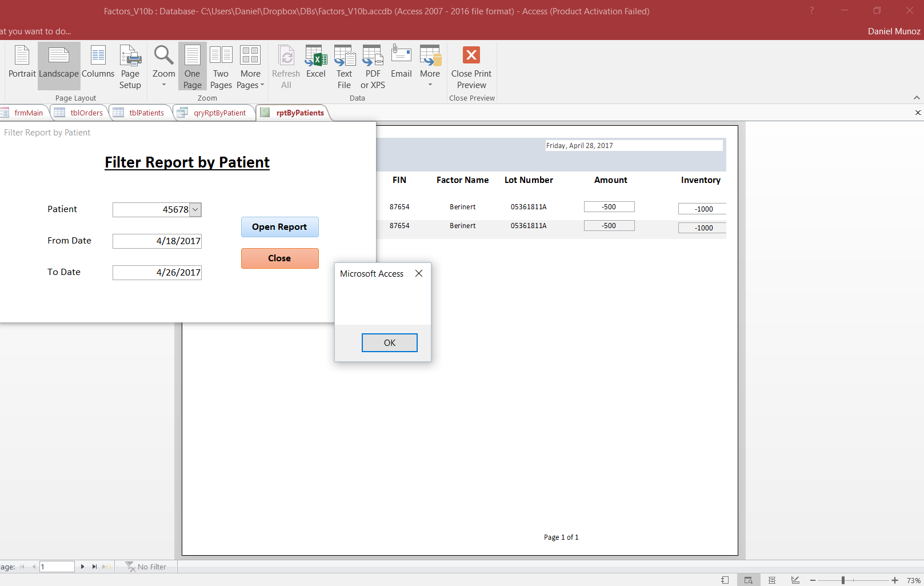Show Two Pages in preview

point(221,67)
